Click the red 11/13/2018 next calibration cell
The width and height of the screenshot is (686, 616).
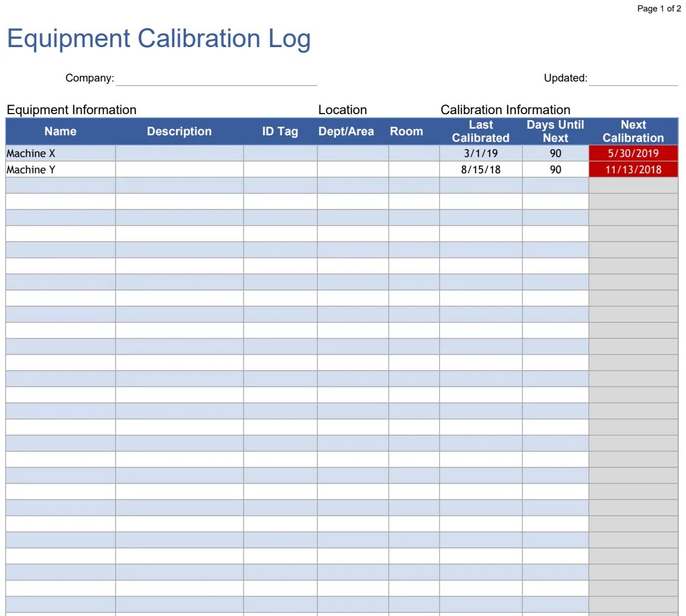click(633, 170)
